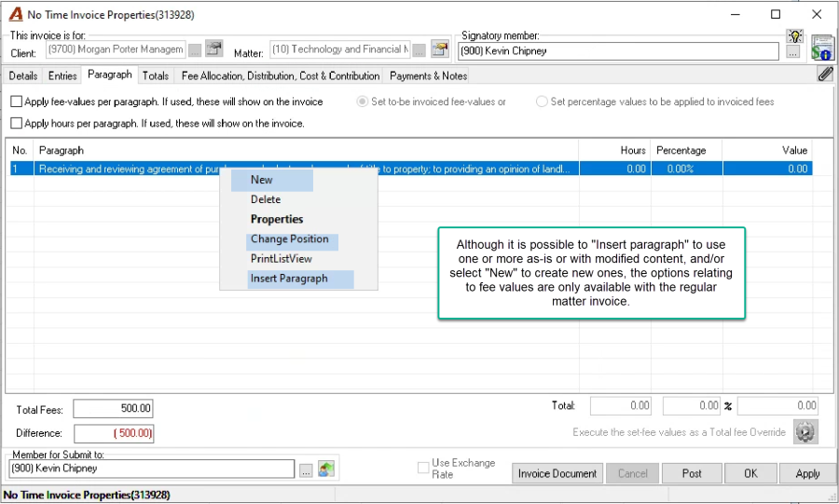
Task: Click the Hours cell 0.00 in row 1
Action: (615, 169)
